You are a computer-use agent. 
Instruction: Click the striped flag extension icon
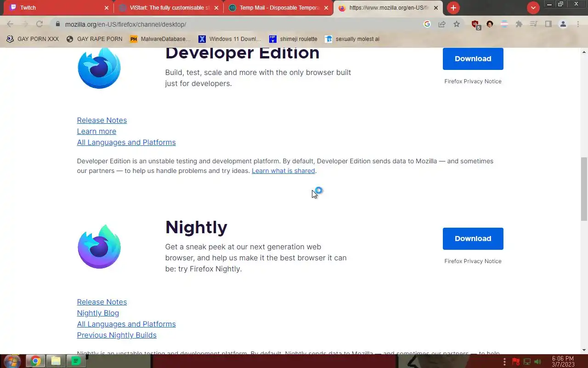point(504,24)
